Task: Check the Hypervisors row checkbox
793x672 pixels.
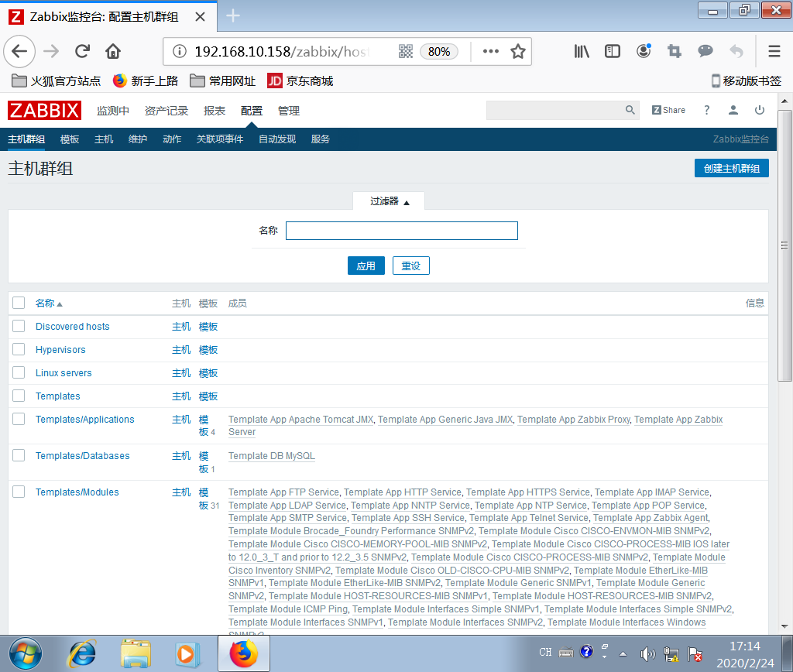Action: point(19,349)
